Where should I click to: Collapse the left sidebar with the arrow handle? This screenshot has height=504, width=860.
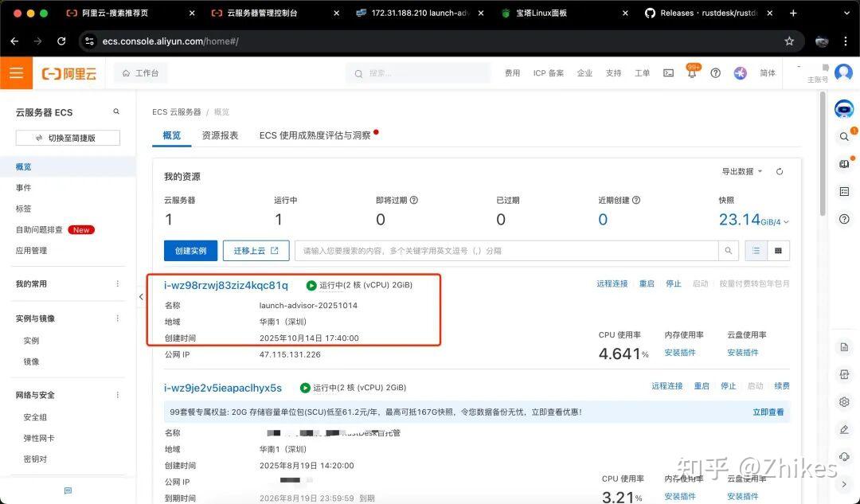pos(141,297)
